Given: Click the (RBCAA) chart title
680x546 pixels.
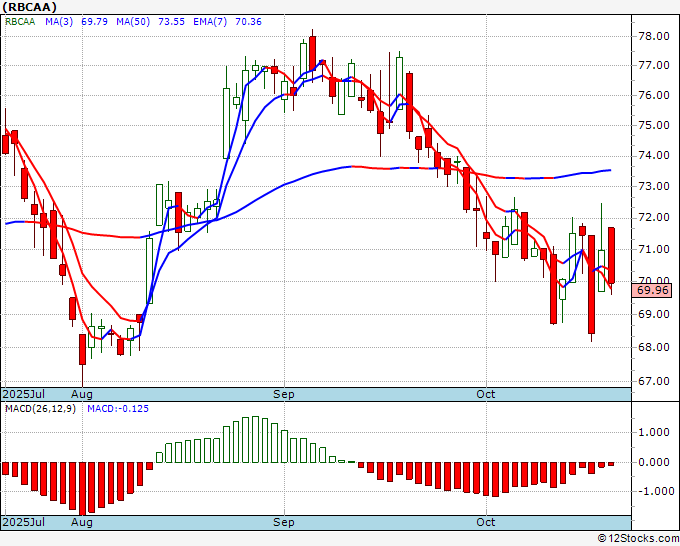Looking at the screenshot, I should coord(29,7).
